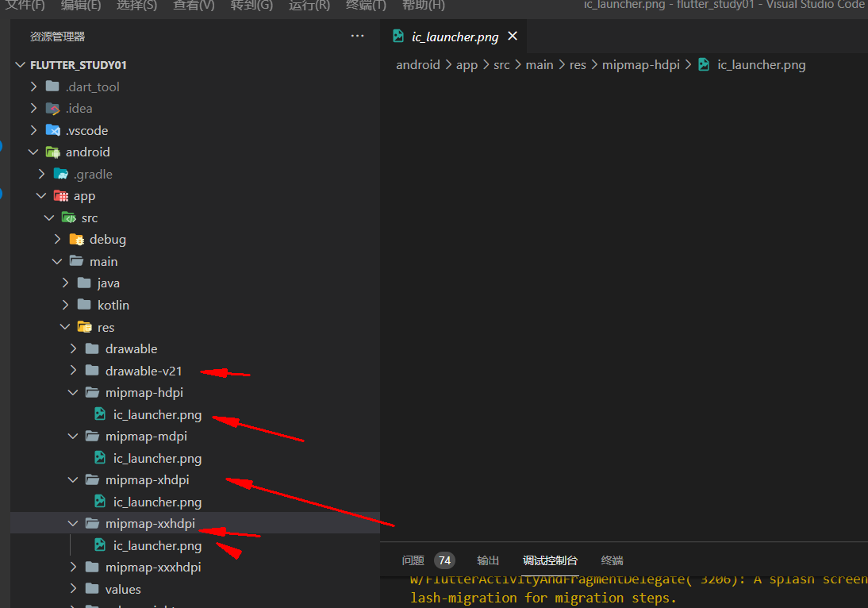
Task: Click mipmap-hdpi in the breadcrumb path
Action: pyautogui.click(x=640, y=65)
